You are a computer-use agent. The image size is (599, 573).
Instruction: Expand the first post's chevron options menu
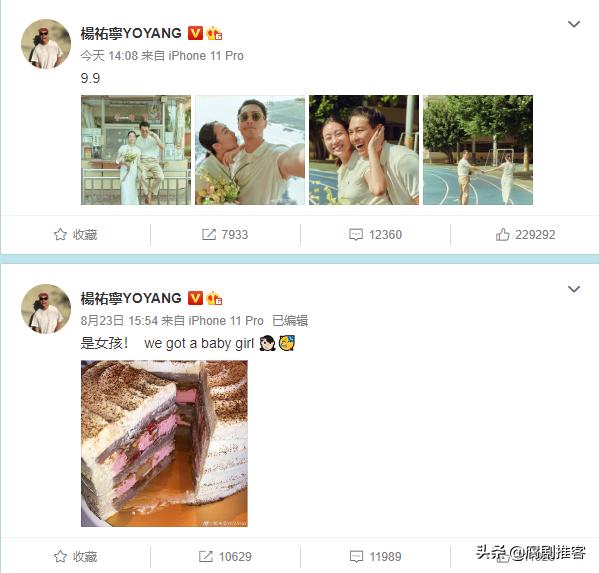point(574,24)
